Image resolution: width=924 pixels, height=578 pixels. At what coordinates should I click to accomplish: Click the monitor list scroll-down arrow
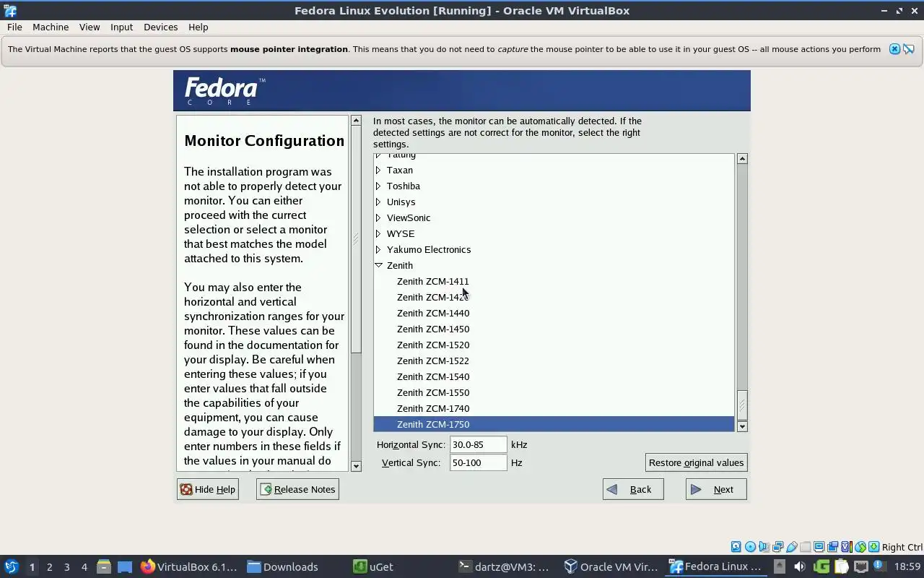pyautogui.click(x=742, y=426)
